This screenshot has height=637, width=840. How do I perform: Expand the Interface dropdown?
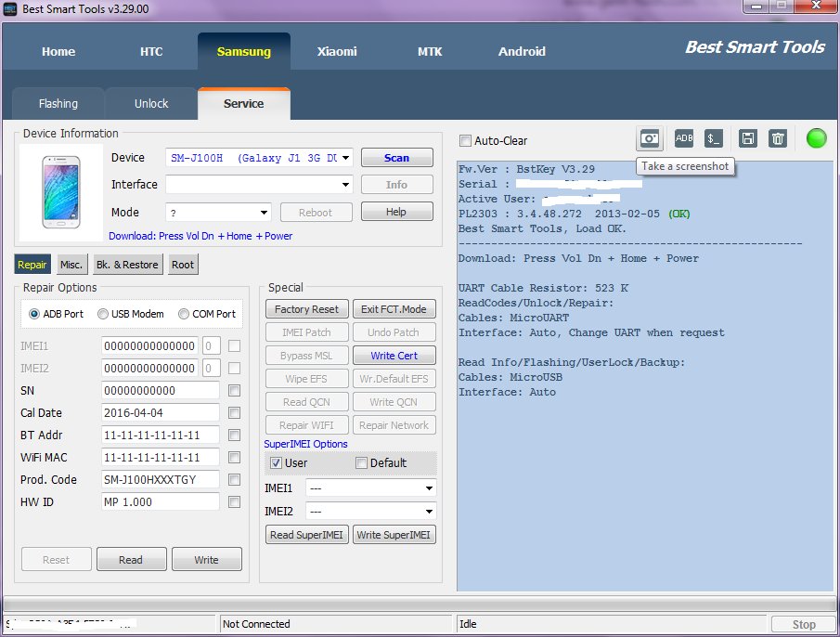coord(345,185)
